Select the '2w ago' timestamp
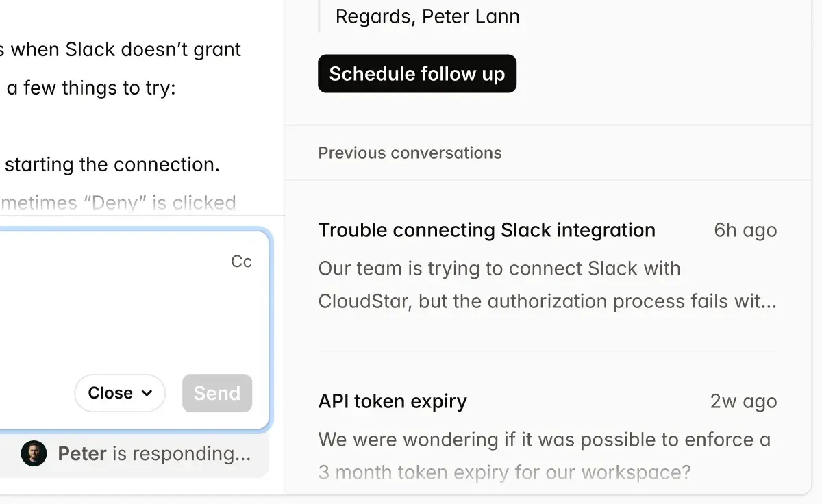The width and height of the screenshot is (822, 504). 743,401
